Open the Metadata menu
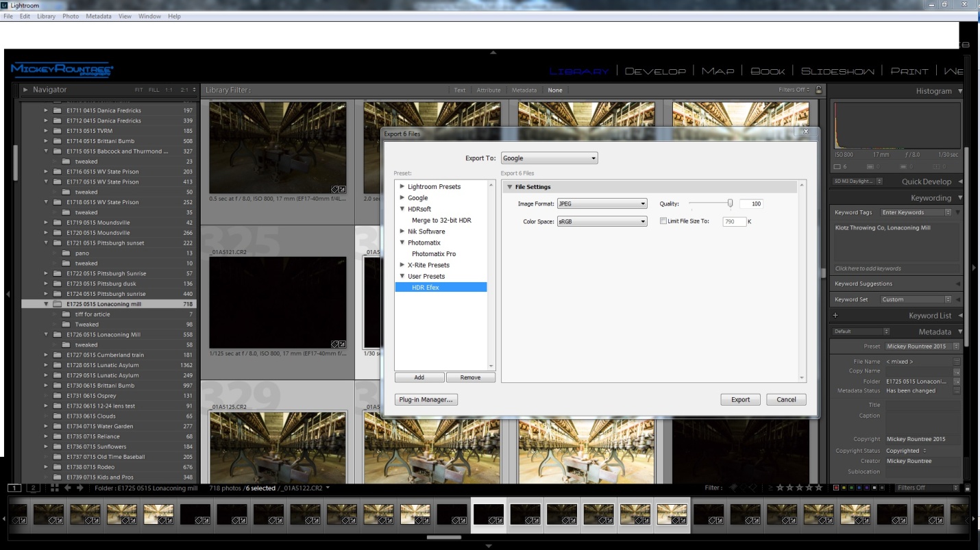Screen dimensions: 980x550 click(99, 16)
